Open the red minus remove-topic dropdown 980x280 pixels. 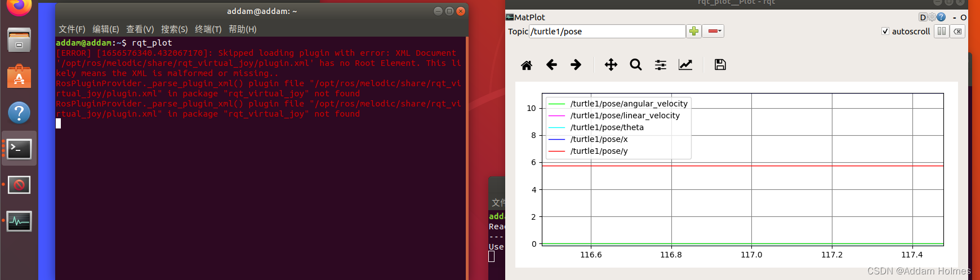point(713,31)
